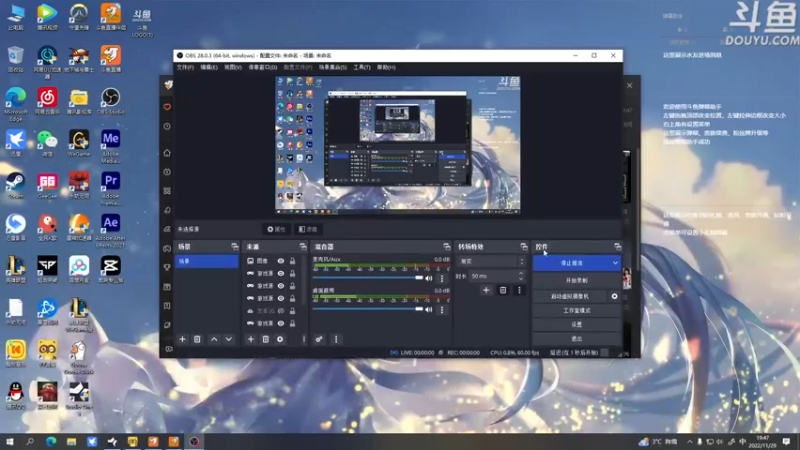The height and width of the screenshot is (450, 800).
Task: Pop out the 混音器 dock panel
Action: click(x=446, y=246)
